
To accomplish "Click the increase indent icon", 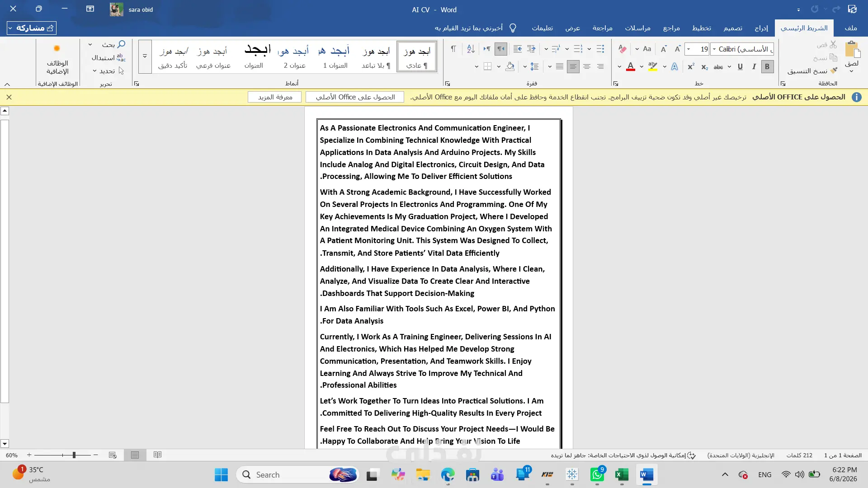I will [x=518, y=49].
